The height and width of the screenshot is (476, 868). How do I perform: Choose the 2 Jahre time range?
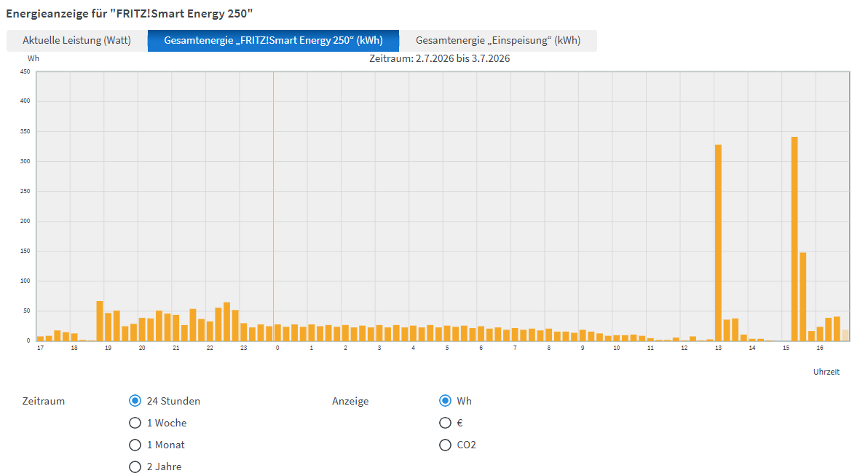135,467
